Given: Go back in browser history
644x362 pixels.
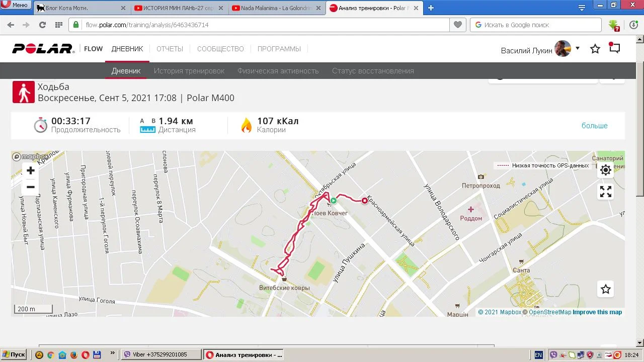Looking at the screenshot, I should click(11, 25).
